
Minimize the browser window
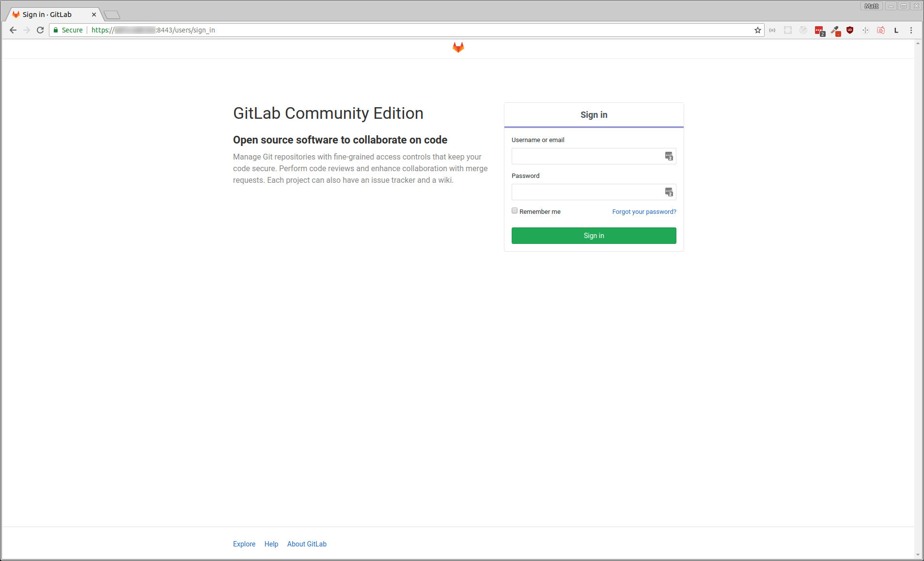point(891,6)
